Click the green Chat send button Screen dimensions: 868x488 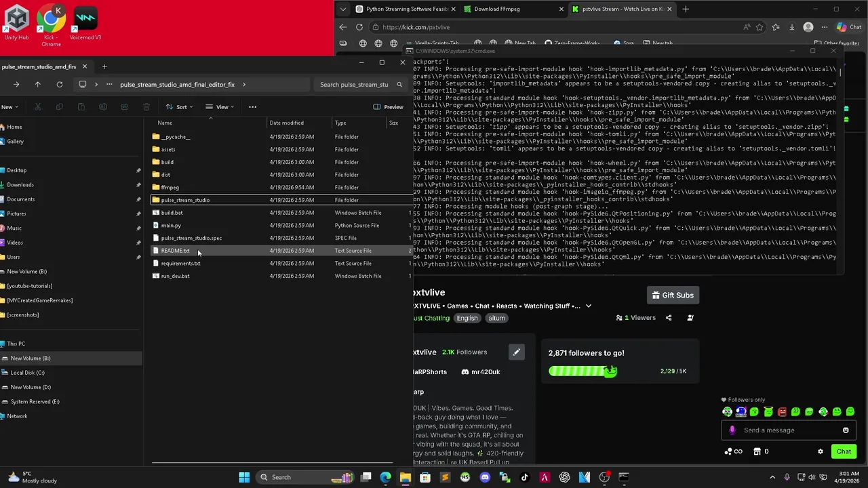844,451
